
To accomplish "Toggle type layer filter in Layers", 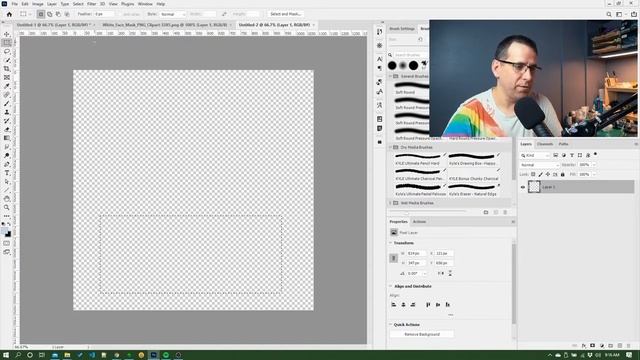I will pos(572,155).
